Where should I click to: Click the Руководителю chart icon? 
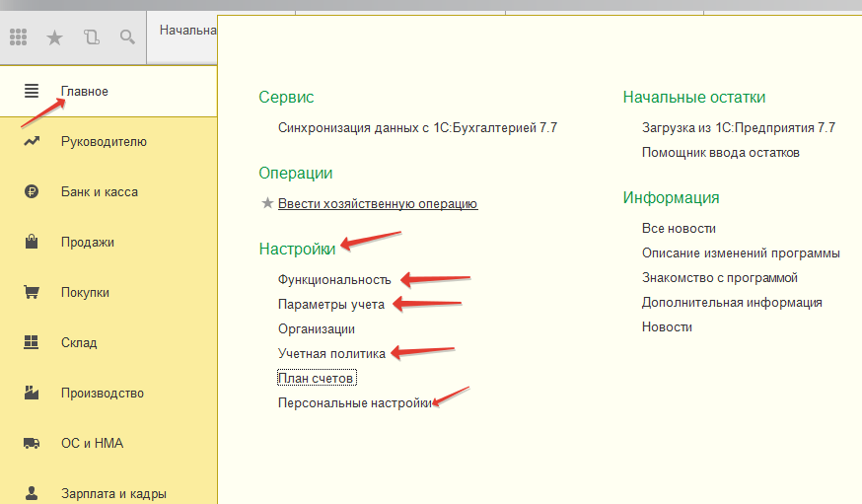32,141
